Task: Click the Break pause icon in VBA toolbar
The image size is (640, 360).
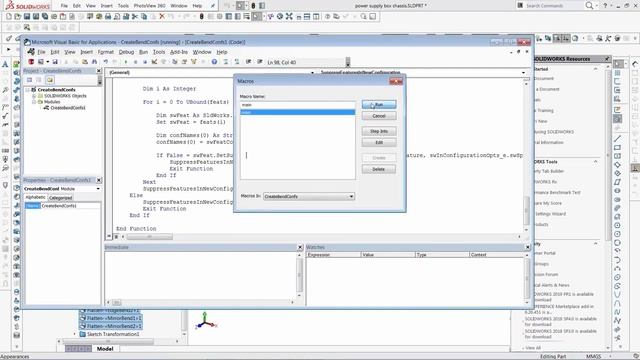Action: 136,62
